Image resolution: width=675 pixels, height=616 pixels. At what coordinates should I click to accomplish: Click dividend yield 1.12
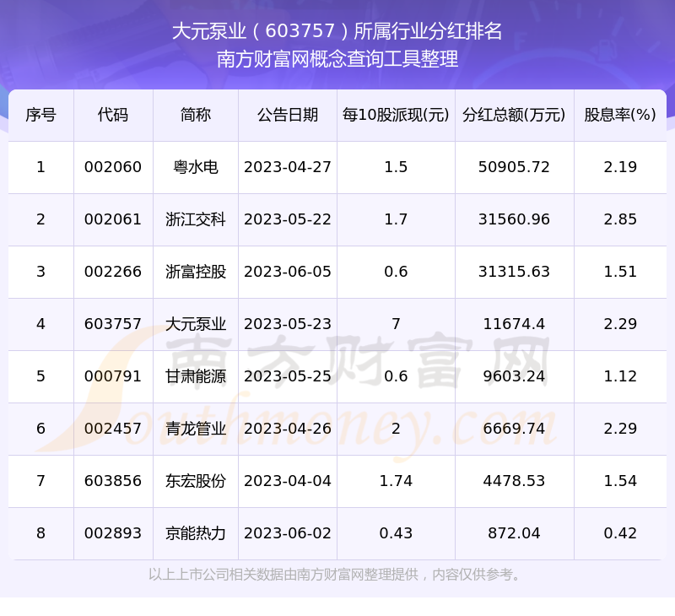[620, 376]
